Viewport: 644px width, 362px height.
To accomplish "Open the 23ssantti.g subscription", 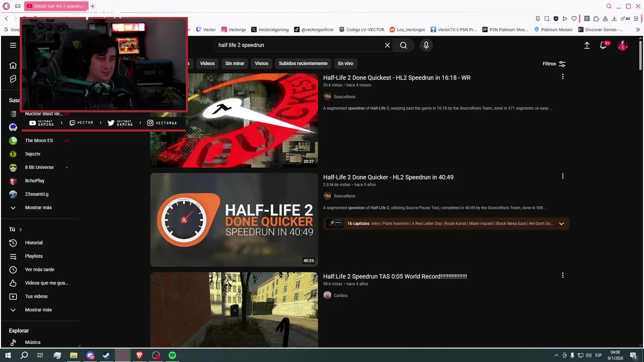I will pyautogui.click(x=37, y=194).
